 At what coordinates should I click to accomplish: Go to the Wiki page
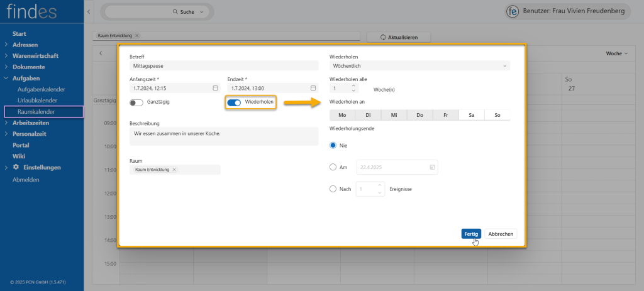(x=19, y=156)
